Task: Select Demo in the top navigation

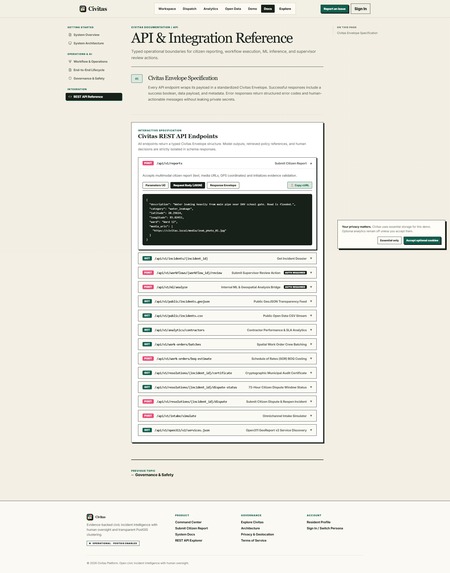Action: click(252, 9)
